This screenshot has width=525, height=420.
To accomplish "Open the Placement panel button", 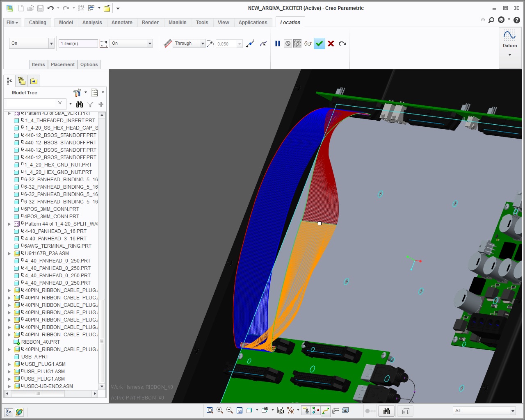I will coord(63,64).
